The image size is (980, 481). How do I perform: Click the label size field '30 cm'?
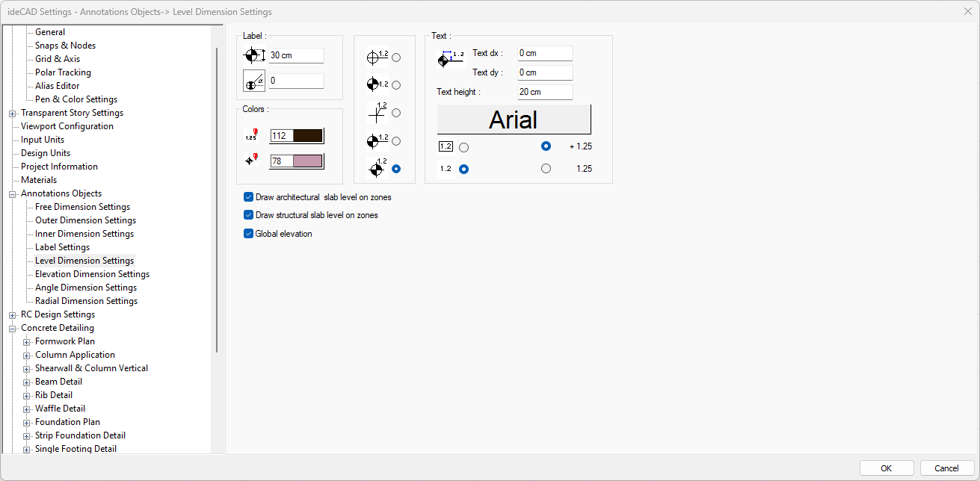coord(296,55)
